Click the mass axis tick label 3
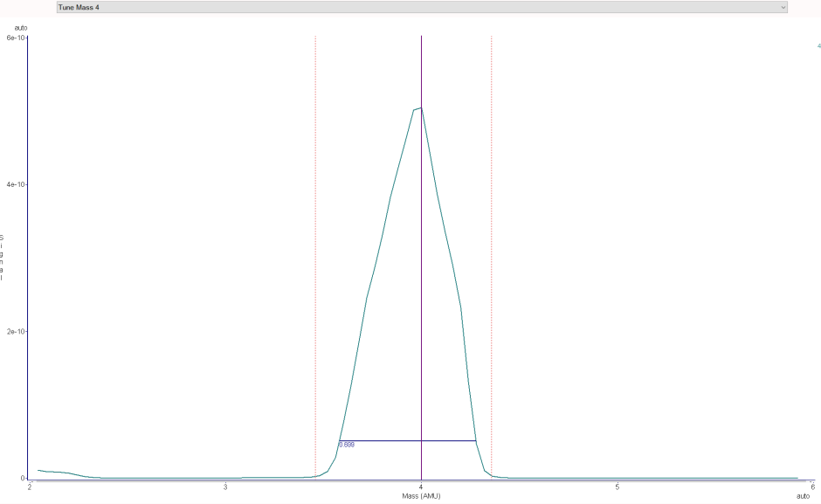Image resolution: width=821 pixels, height=504 pixels. (x=225, y=487)
